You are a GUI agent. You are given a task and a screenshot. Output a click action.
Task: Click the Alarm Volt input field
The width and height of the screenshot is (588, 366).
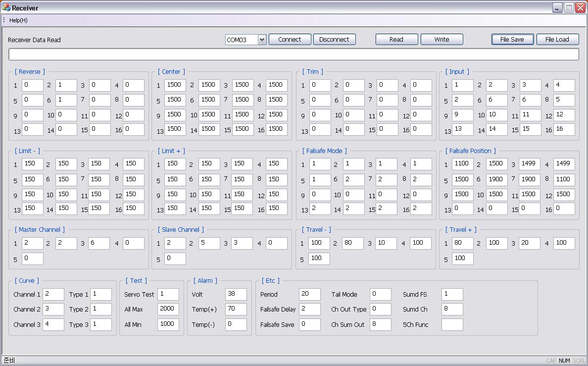[236, 294]
